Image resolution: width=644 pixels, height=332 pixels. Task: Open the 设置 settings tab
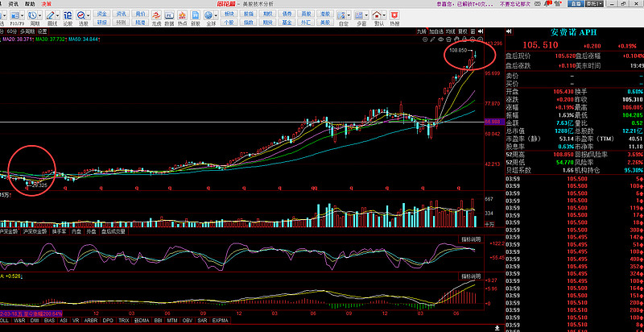pyautogui.click(x=43, y=31)
